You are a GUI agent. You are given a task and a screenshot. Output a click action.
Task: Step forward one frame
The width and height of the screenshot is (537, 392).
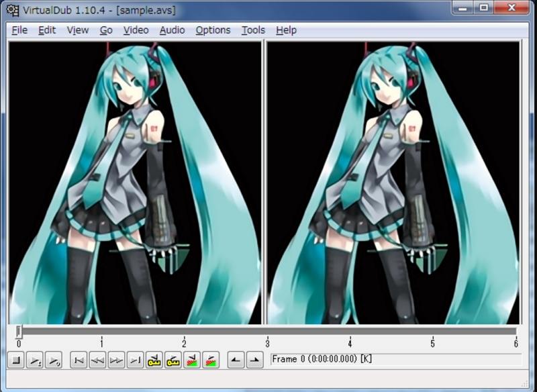click(117, 360)
